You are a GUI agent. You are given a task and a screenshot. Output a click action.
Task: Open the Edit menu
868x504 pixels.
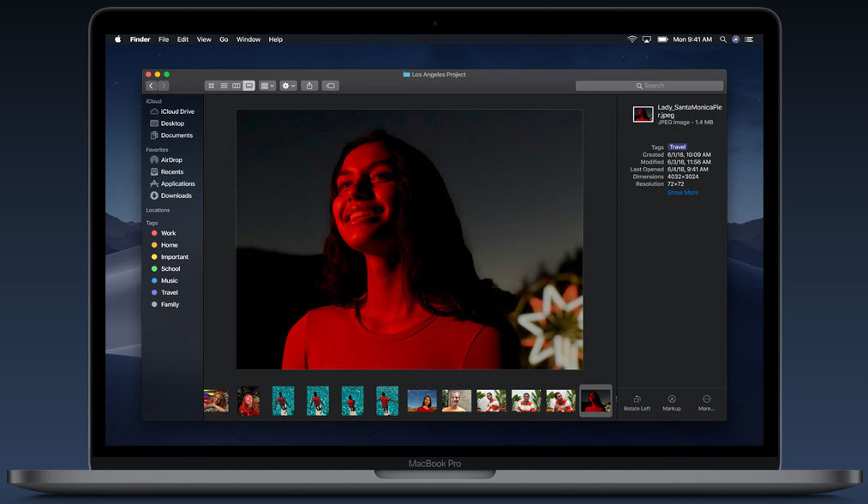point(183,39)
